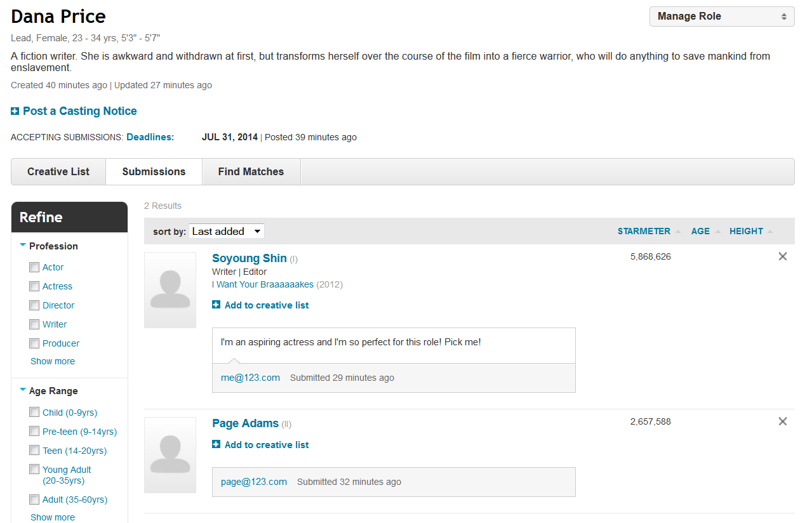Remove Page Adams submission with X icon

pos(782,421)
